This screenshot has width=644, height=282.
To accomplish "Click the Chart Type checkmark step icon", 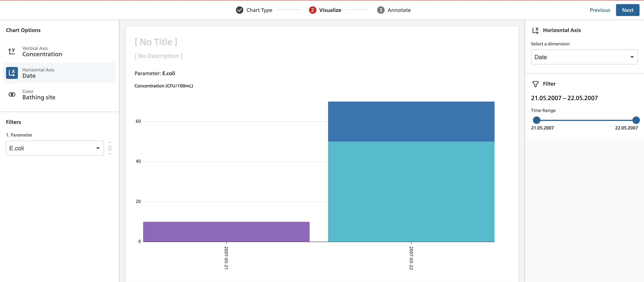I will coord(239,10).
